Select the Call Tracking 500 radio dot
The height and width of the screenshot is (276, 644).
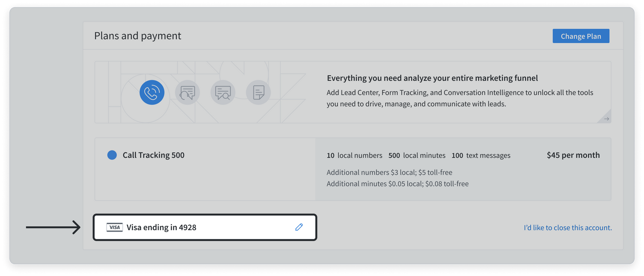tap(112, 155)
